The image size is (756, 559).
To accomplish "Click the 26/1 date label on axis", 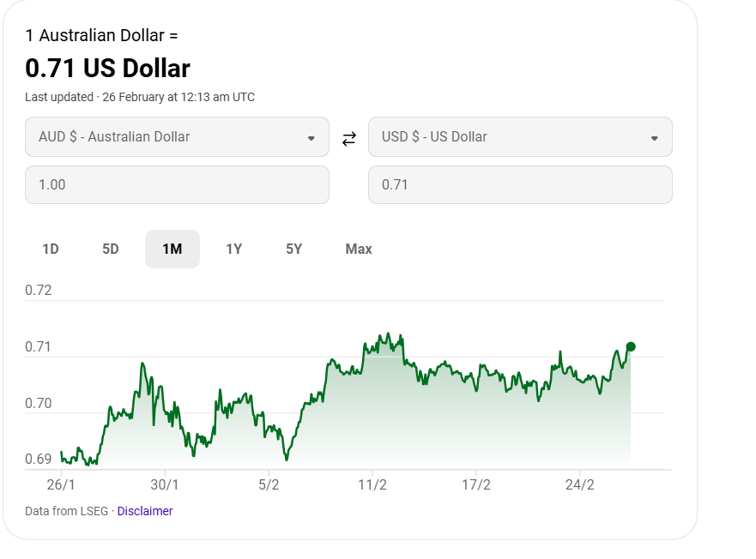I will 61,484.
